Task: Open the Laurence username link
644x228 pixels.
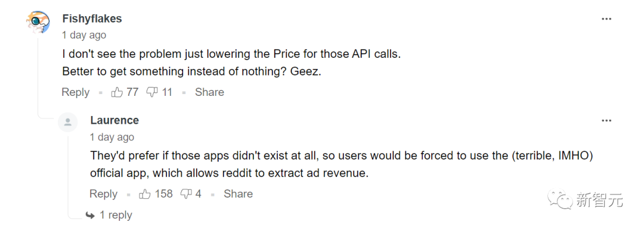Action: (x=114, y=120)
